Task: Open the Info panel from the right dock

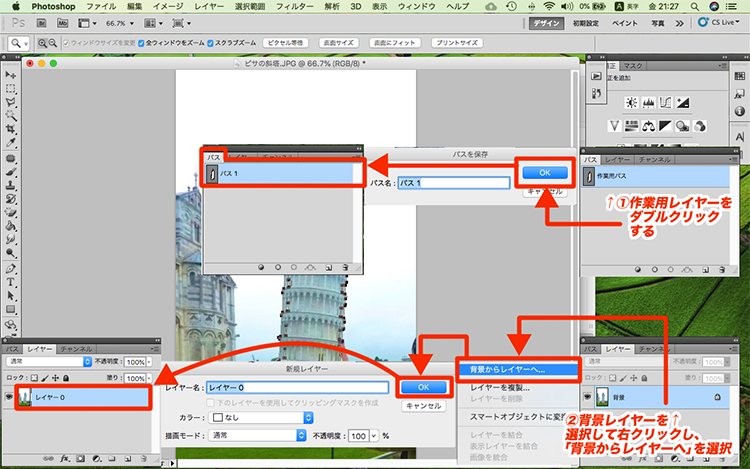Action: tap(739, 111)
